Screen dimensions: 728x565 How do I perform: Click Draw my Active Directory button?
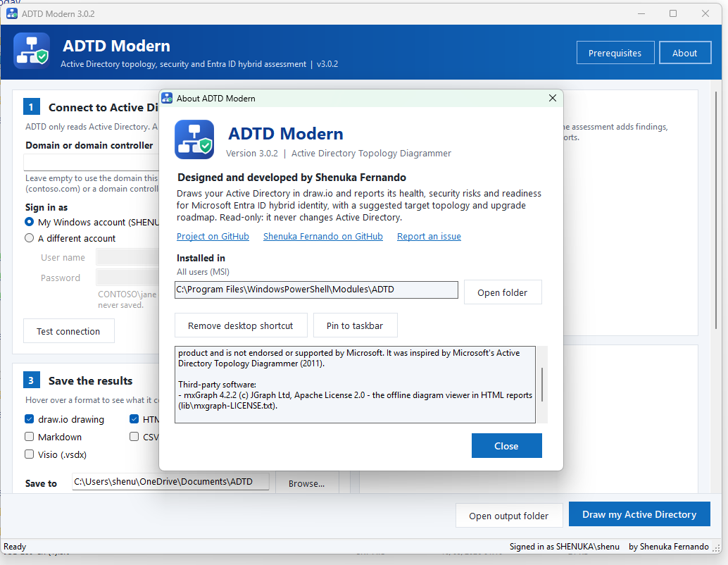pos(639,514)
